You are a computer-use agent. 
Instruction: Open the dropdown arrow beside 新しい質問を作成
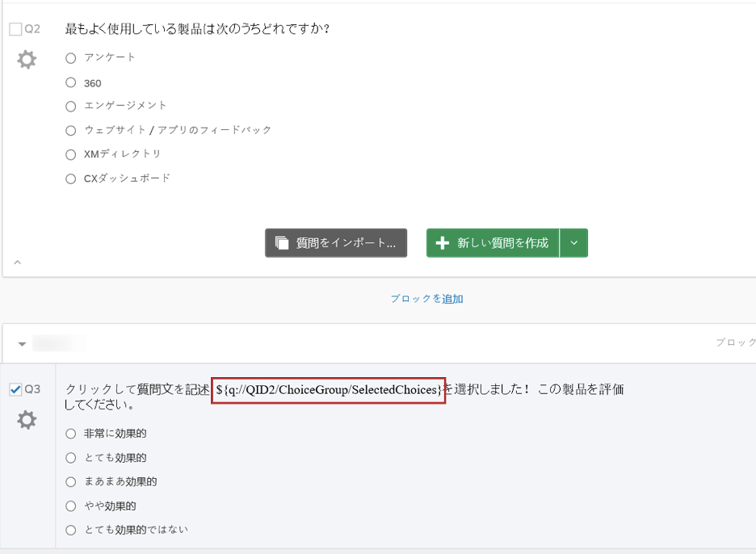[x=573, y=243]
